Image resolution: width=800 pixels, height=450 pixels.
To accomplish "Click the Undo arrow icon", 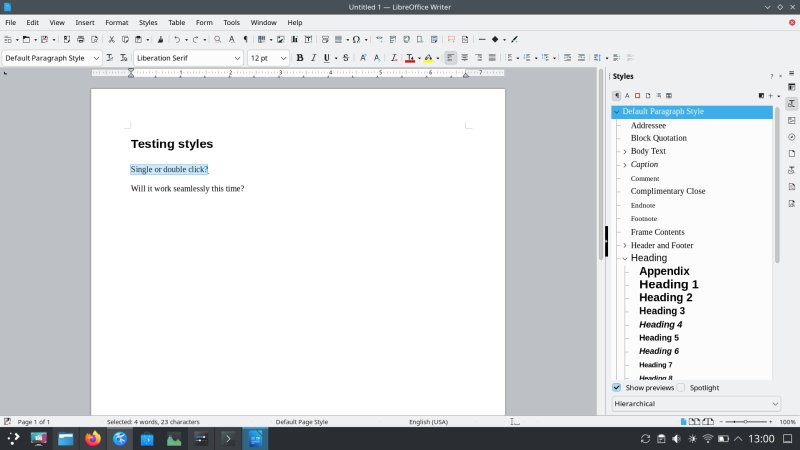I will (177, 39).
